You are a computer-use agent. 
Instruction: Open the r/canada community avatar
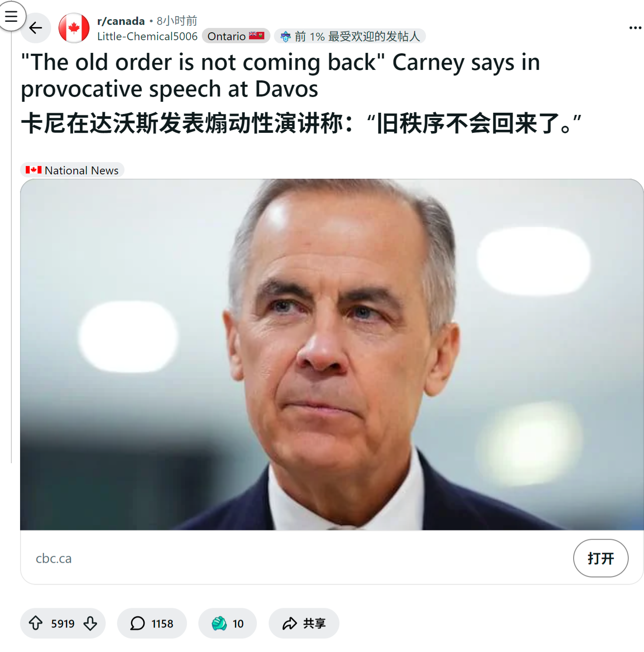pos(74,28)
